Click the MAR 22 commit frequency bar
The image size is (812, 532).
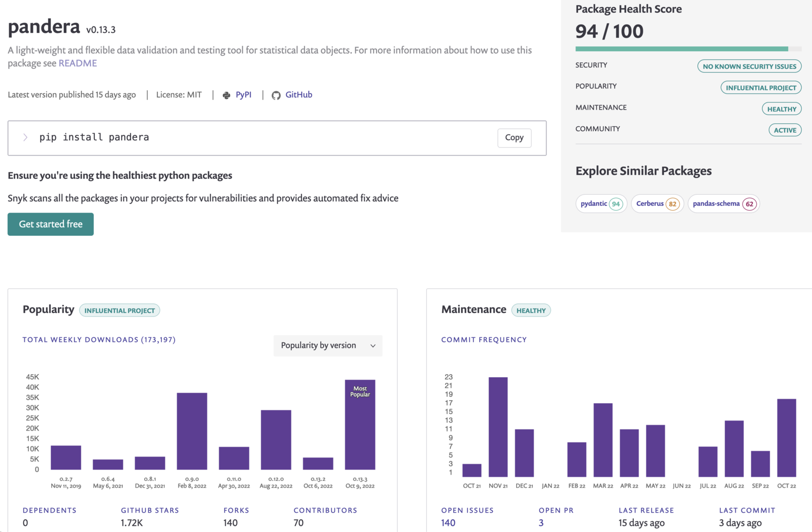[603, 440]
